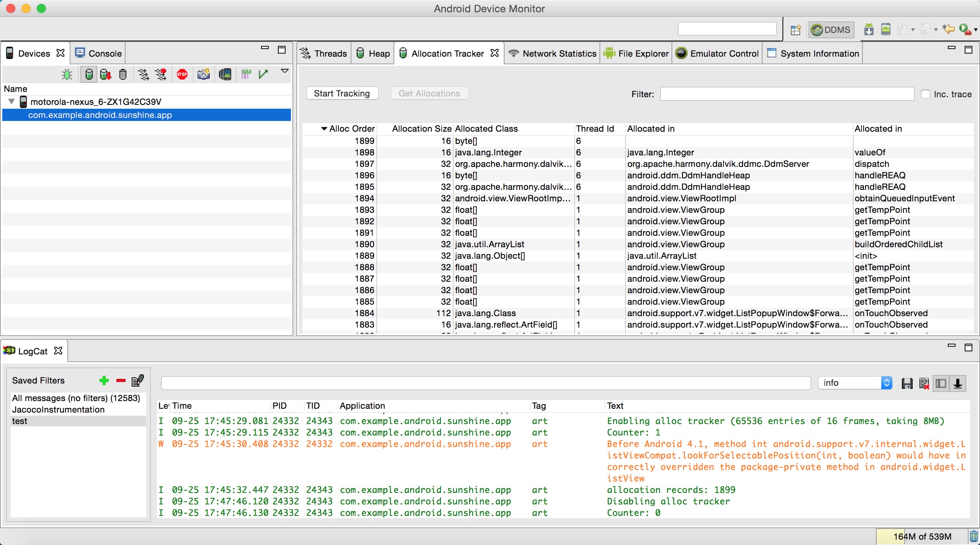This screenshot has width=980, height=545.
Task: Open the previous annotation dropdown arrow
Action: pos(936,30)
